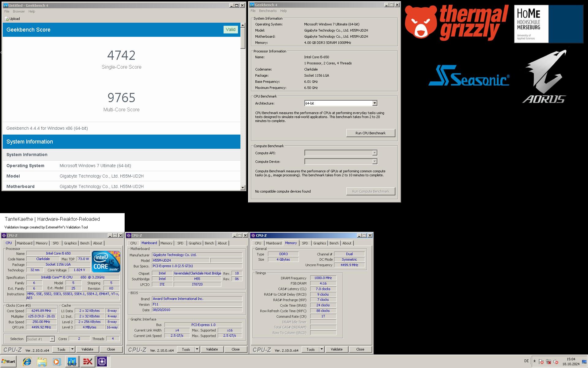Viewport: 588px width, 368px height.
Task: Expand Tools arrow in first CPU-Z window
Action: pyautogui.click(x=72, y=349)
